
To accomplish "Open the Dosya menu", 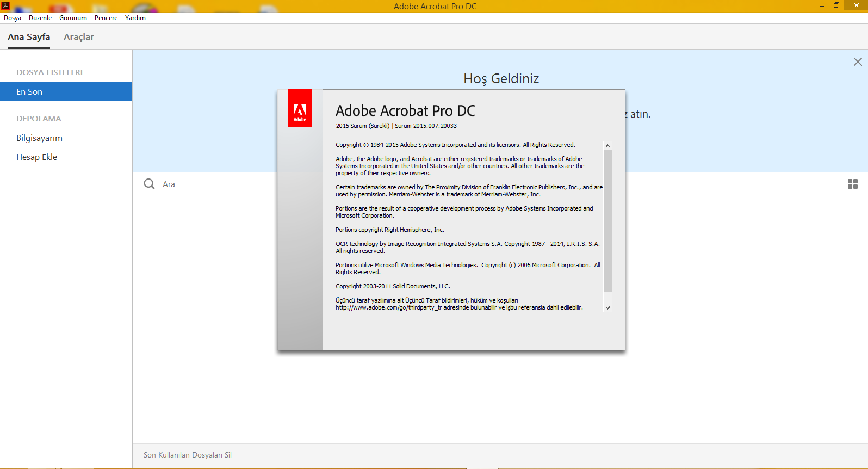I will (13, 18).
